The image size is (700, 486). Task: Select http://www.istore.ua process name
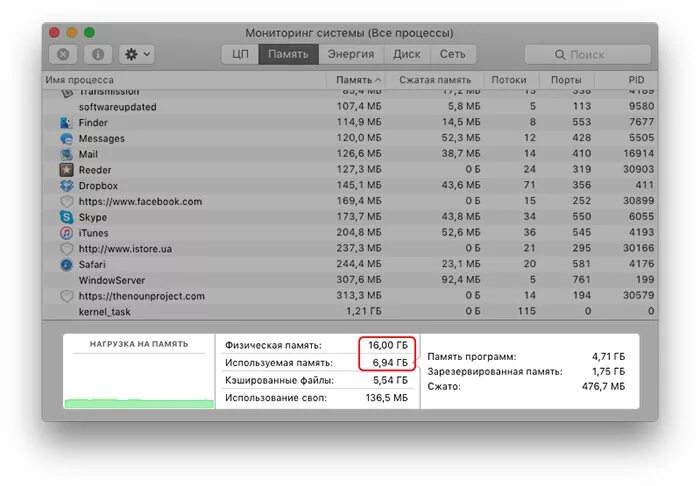(125, 249)
